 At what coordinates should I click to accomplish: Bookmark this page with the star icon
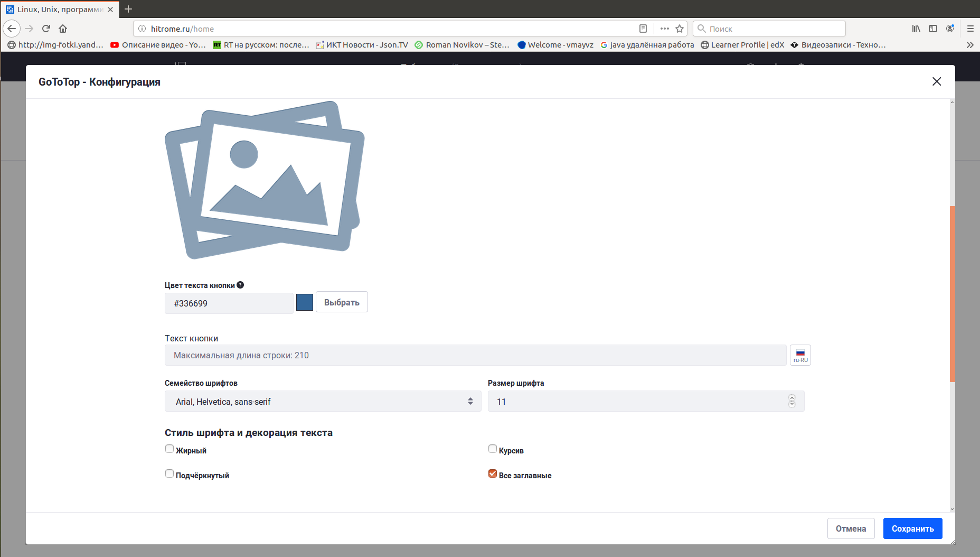(680, 29)
